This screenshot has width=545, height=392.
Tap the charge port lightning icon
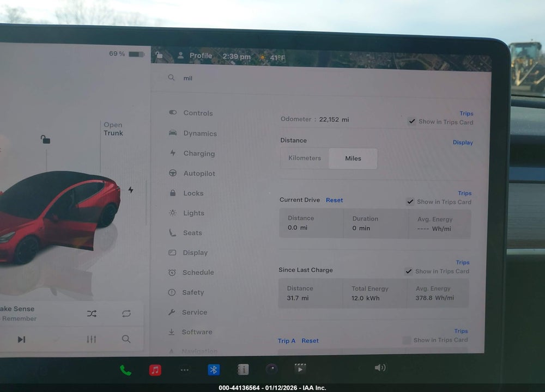click(131, 189)
